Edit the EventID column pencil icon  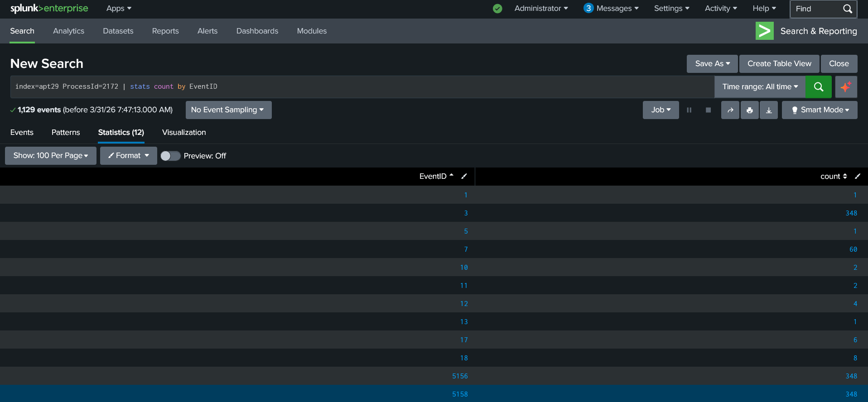coord(464,177)
